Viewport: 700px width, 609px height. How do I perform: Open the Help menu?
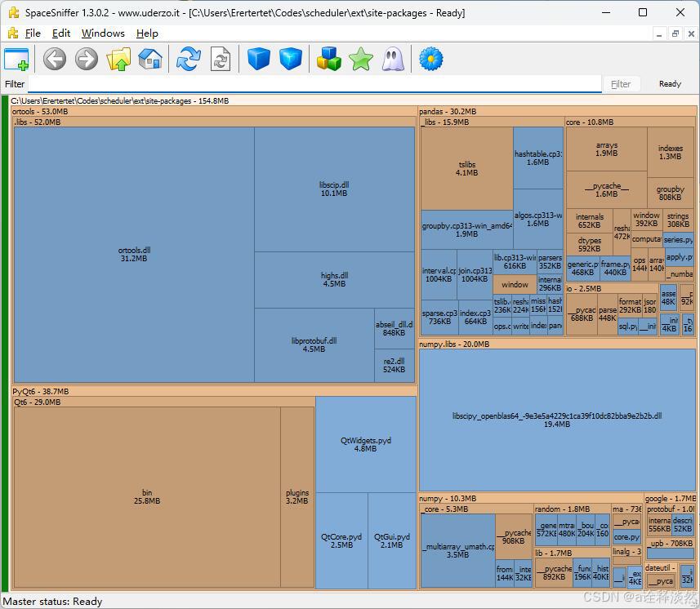[147, 33]
